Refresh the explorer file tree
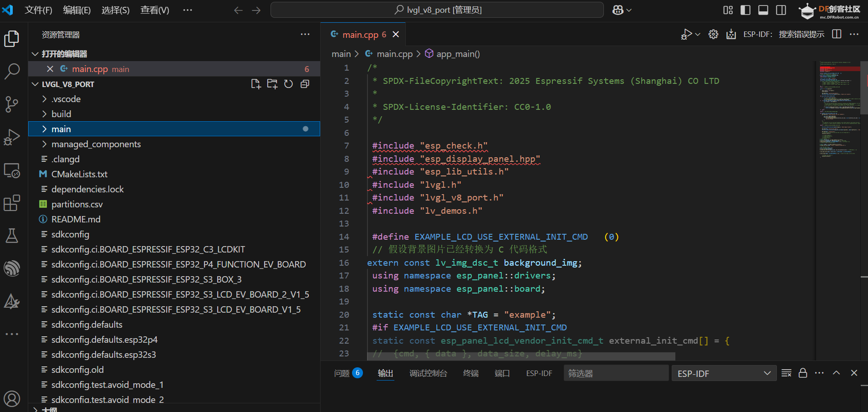Image resolution: width=868 pixels, height=412 pixels. 289,84
